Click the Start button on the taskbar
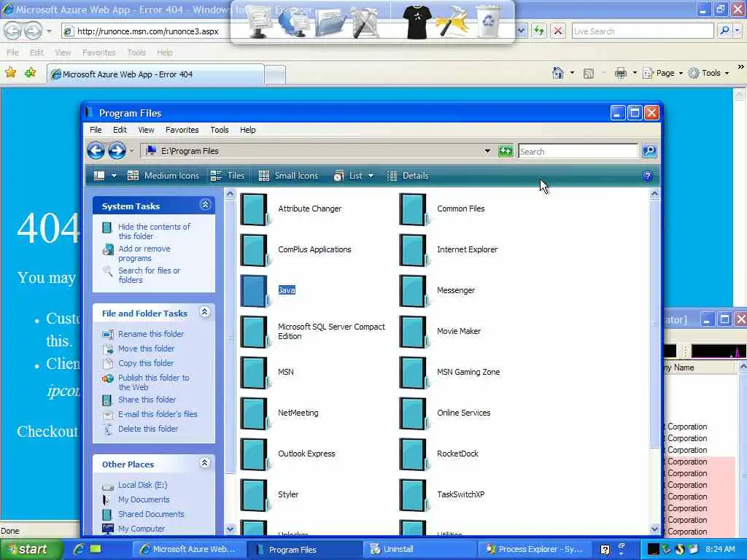747x560 pixels. (x=31, y=549)
